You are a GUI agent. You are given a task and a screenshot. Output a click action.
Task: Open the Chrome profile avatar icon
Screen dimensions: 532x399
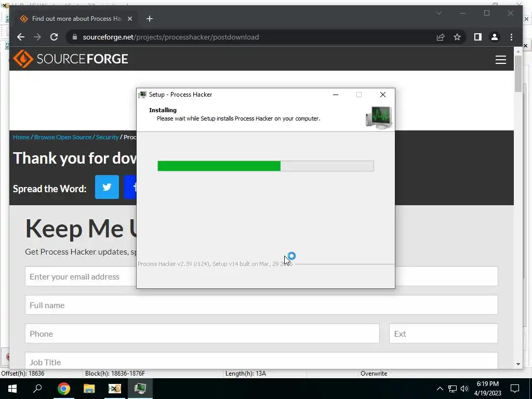coord(495,37)
